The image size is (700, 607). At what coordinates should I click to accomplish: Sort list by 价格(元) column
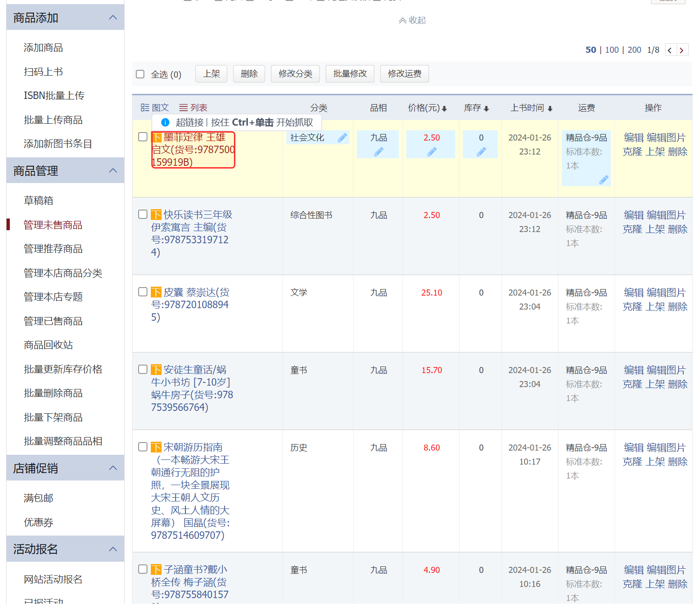tap(427, 108)
